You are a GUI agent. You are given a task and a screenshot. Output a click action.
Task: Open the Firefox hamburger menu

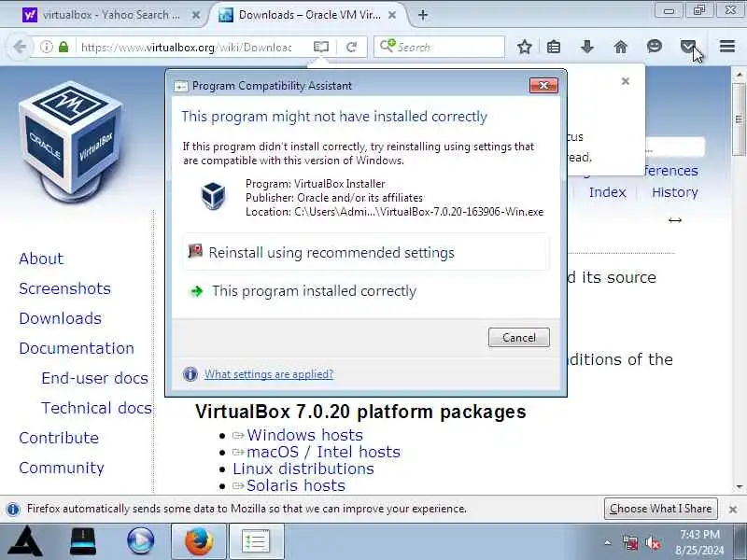point(727,46)
